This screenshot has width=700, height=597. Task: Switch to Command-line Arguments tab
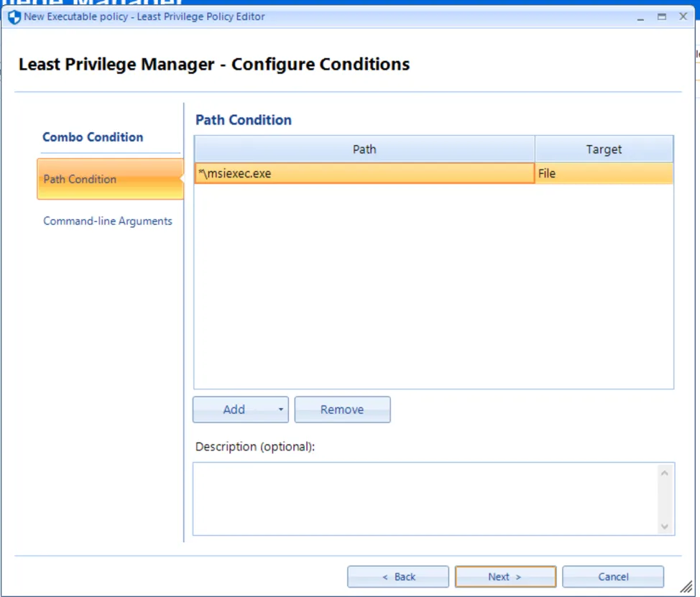click(108, 221)
